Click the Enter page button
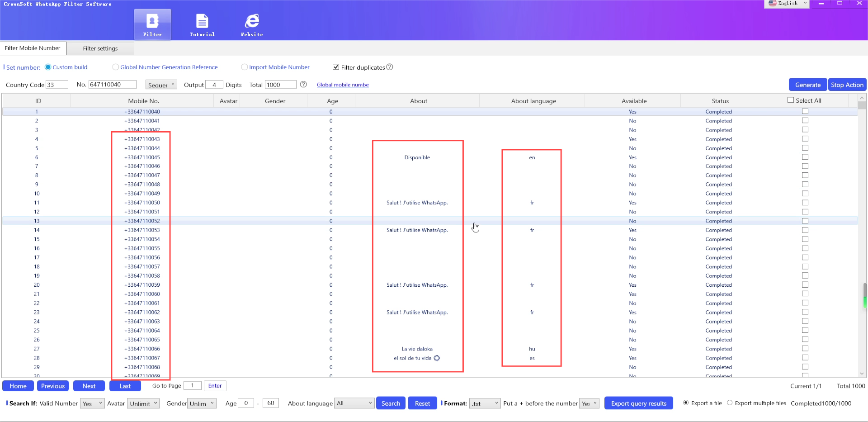 [215, 386]
